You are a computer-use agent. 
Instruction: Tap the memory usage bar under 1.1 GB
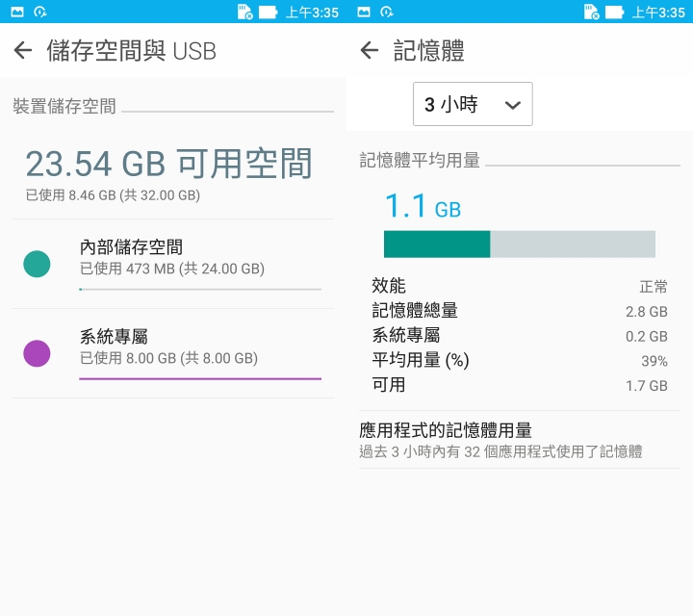tap(520, 244)
